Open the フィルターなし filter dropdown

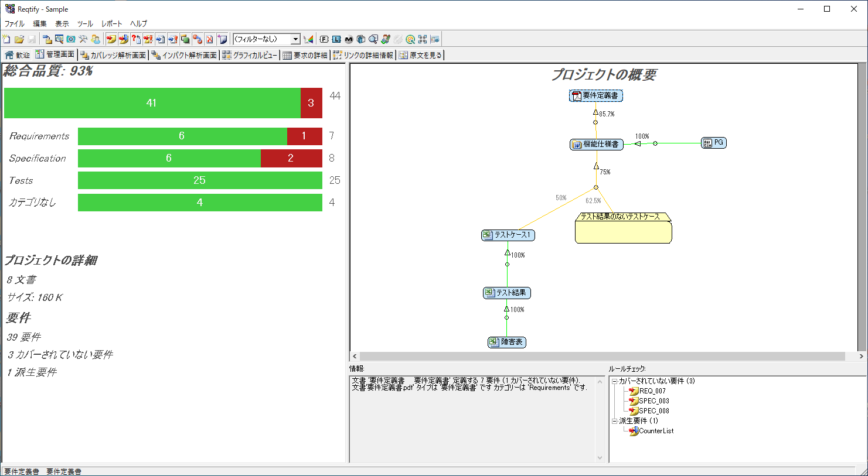[295, 39]
